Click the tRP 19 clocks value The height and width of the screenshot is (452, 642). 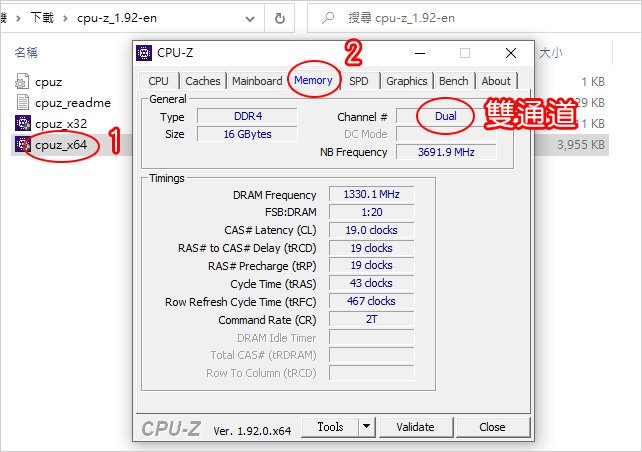(371, 265)
